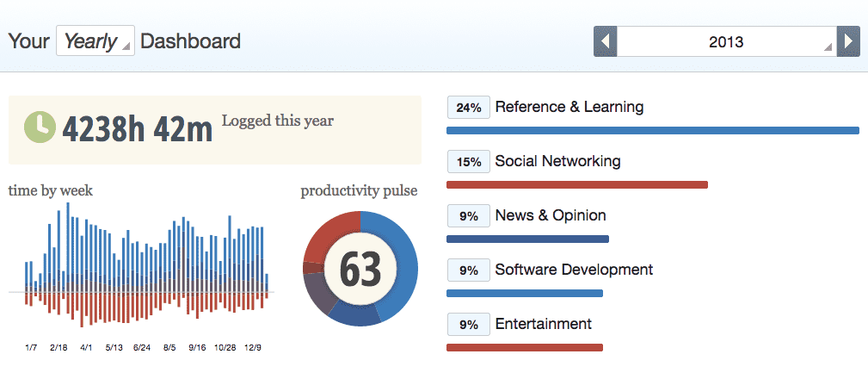Click the 15% percentage badge
This screenshot has width=868, height=379.
click(x=469, y=161)
